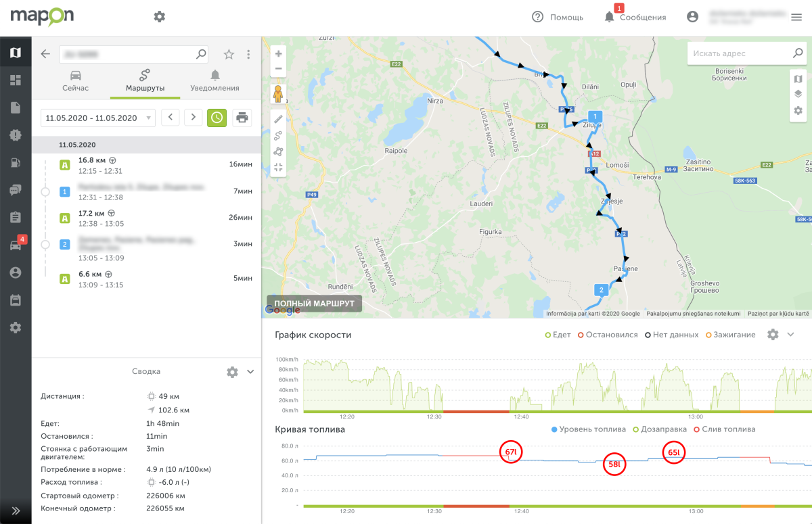This screenshot has width=812, height=524.
Task: Open the map ruler measurement tool
Action: [x=278, y=118]
